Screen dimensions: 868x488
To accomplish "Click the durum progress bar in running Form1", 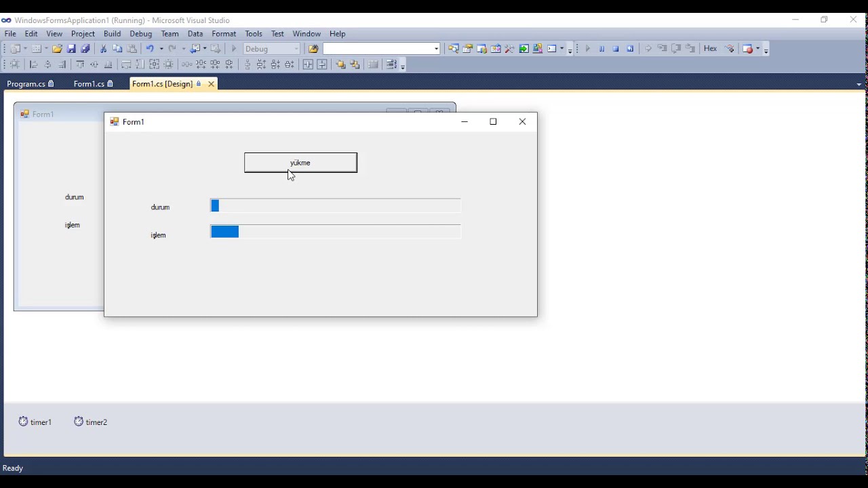I will click(x=336, y=205).
